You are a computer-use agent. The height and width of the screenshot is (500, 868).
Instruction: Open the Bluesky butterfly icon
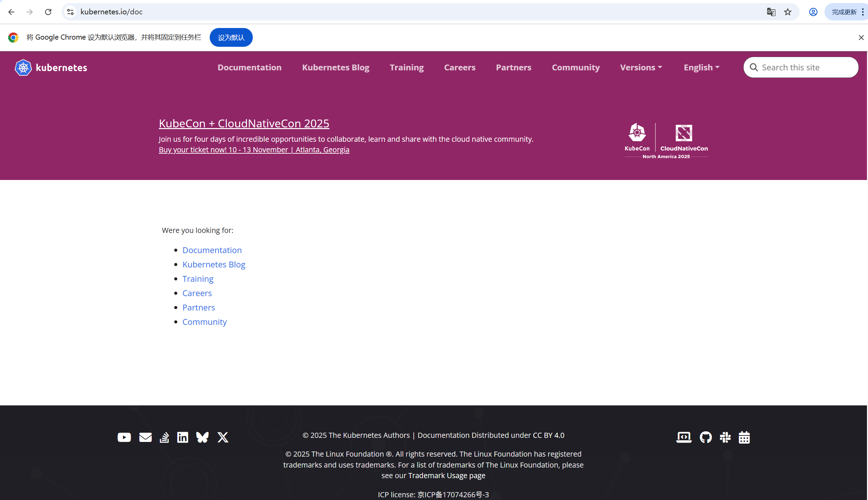pos(202,437)
